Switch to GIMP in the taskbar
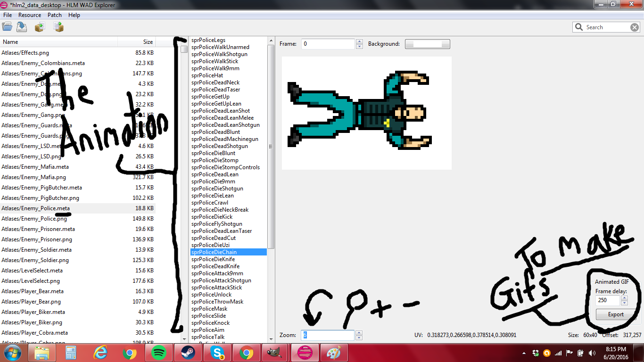The height and width of the screenshot is (362, 644). [276, 353]
